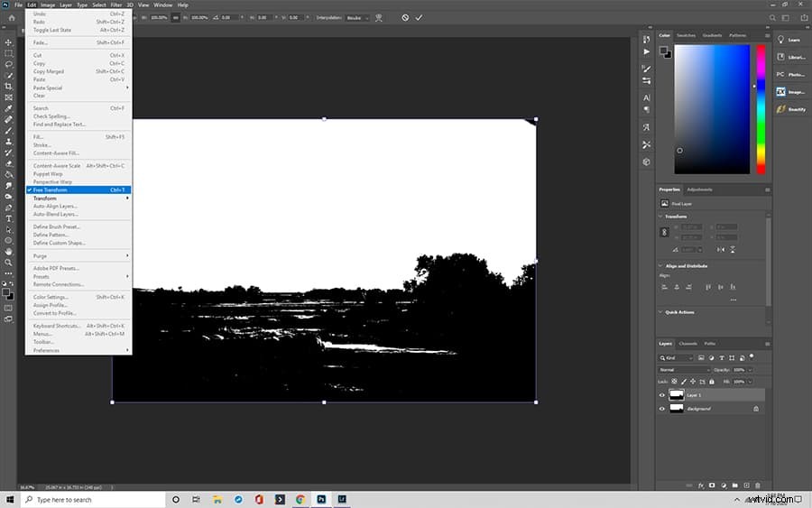Viewport: 812px width, 508px height.
Task: Choose Color Settings in Edit menu
Action: (78, 297)
